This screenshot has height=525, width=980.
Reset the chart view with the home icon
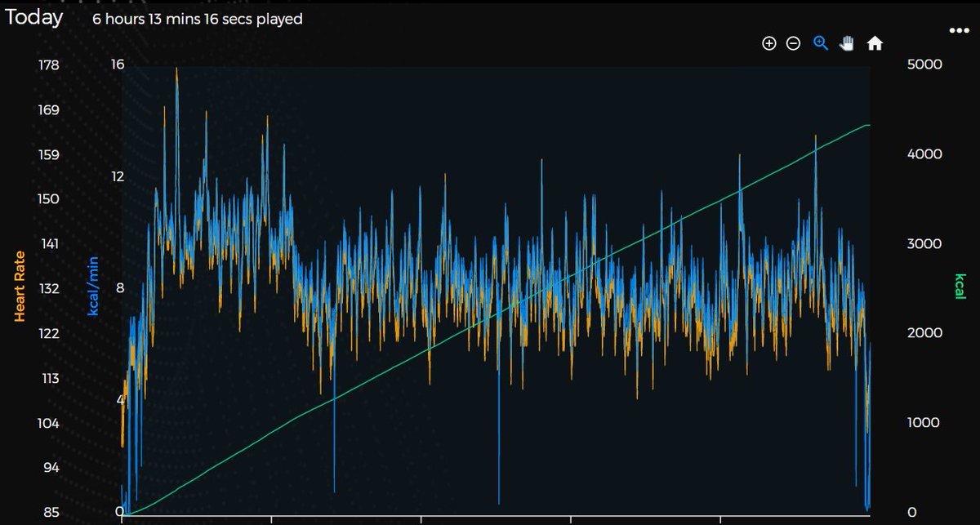coord(875,42)
